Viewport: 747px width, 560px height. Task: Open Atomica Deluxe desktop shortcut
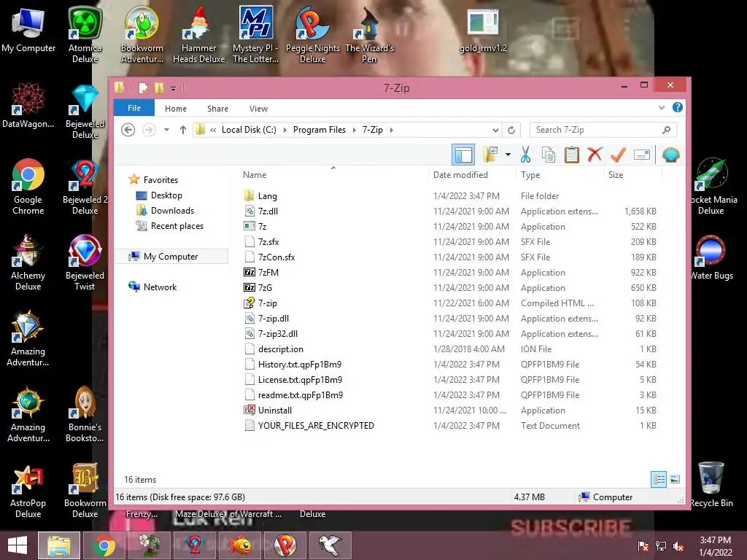85,34
